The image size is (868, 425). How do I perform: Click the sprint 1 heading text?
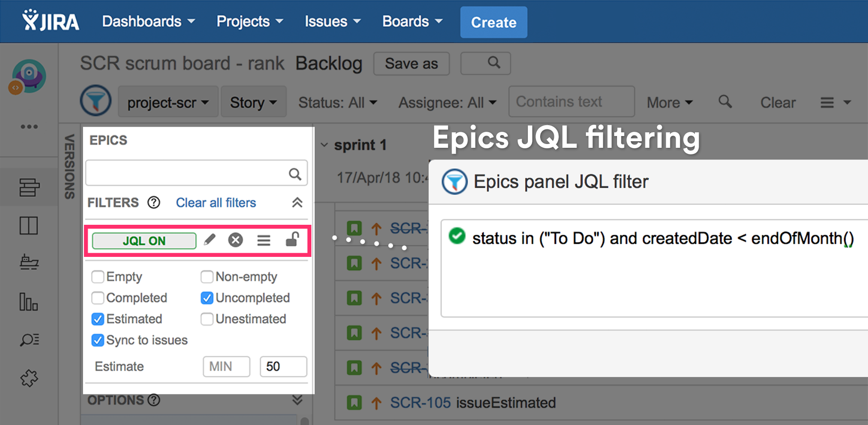click(360, 145)
